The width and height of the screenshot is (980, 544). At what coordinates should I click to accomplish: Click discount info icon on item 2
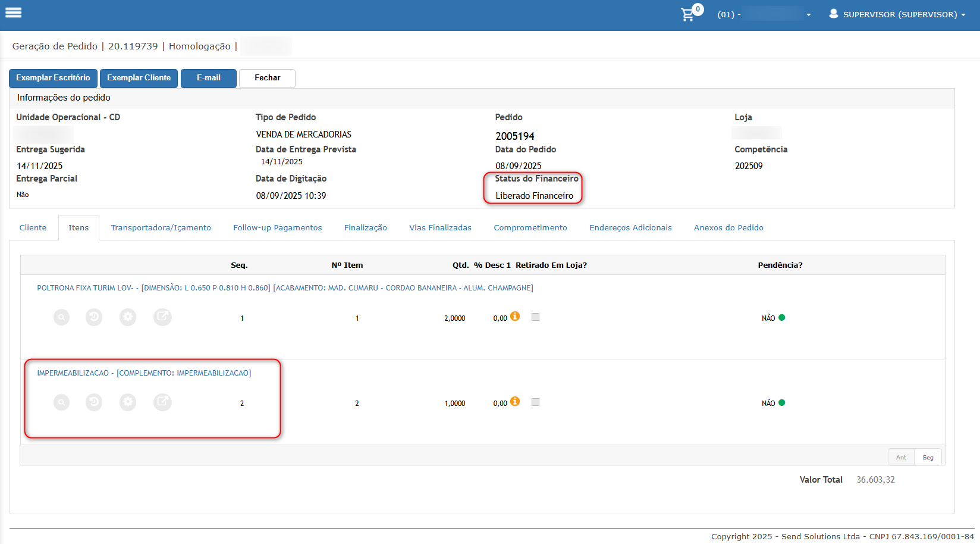pyautogui.click(x=515, y=402)
